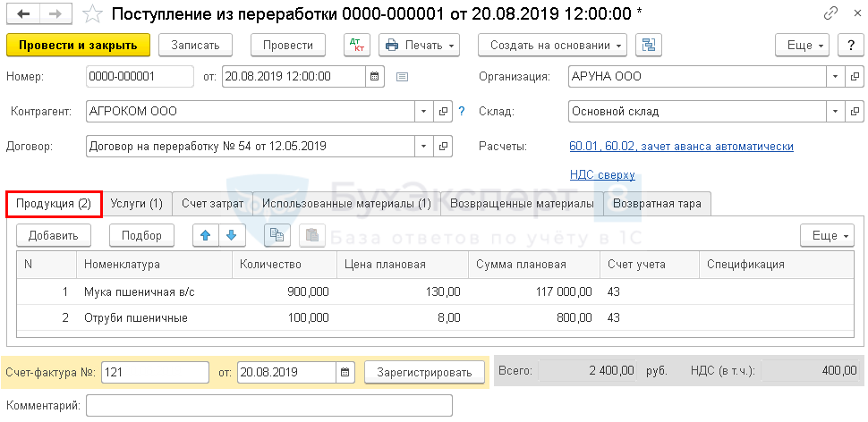Switch to the Услуги (1) tab
Image resolution: width=868 pixels, height=422 pixels.
[136, 204]
